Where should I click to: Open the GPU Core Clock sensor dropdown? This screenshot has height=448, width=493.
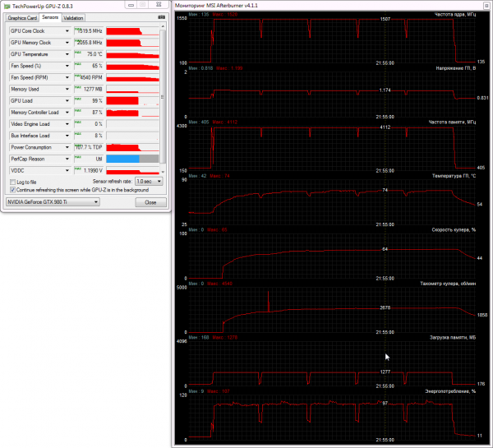pyautogui.click(x=67, y=31)
